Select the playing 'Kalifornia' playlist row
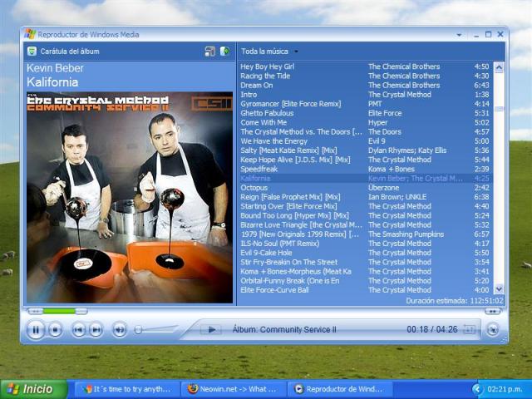This screenshot has height=399, width=532. 366,179
